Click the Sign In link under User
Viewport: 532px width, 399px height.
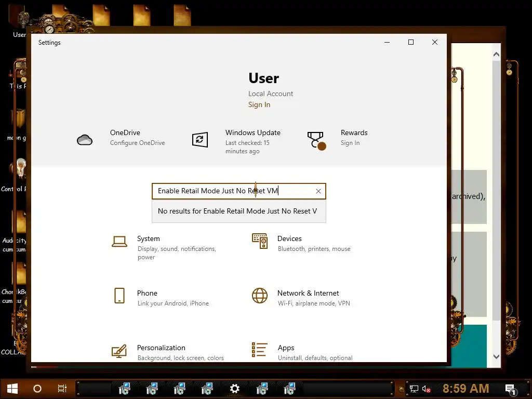point(259,104)
